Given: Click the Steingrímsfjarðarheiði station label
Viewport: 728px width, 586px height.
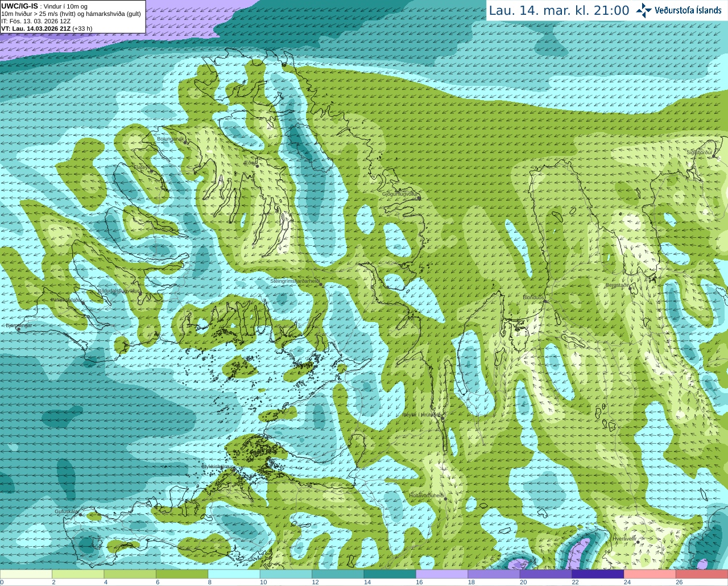Looking at the screenshot, I should (x=294, y=281).
